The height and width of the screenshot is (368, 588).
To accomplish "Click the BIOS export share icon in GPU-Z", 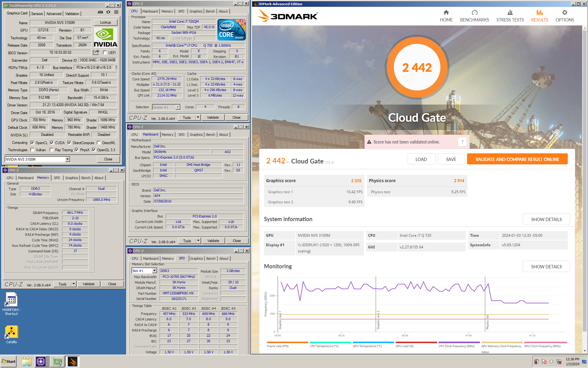I will tap(96, 52).
